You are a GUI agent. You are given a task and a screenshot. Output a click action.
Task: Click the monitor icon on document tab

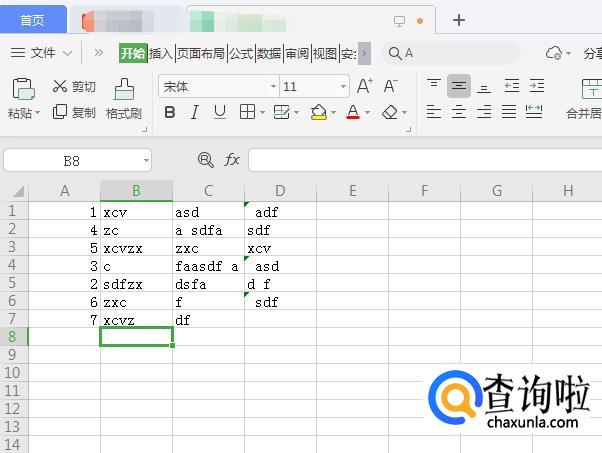pyautogui.click(x=400, y=21)
